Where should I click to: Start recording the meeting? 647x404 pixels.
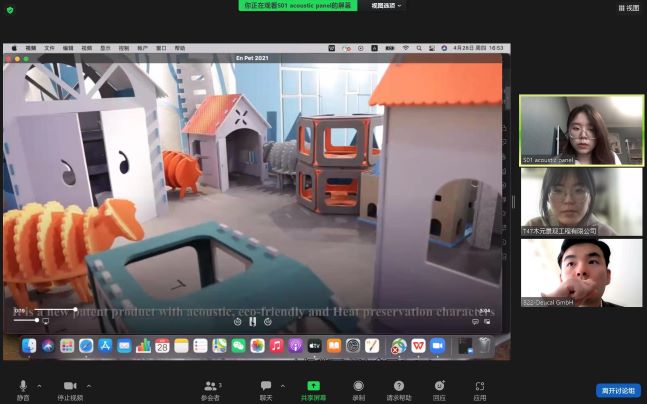[358, 386]
